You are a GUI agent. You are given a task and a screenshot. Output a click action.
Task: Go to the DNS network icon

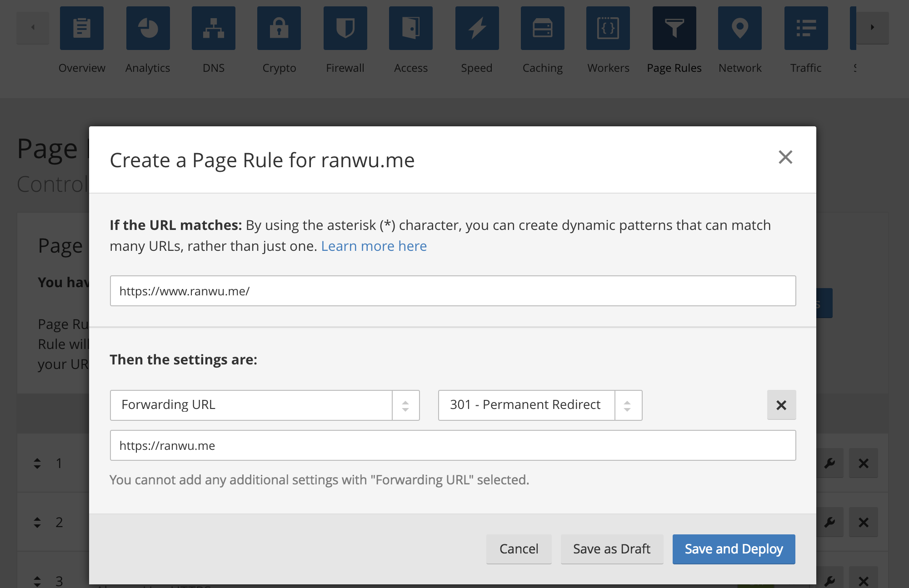pos(214,28)
